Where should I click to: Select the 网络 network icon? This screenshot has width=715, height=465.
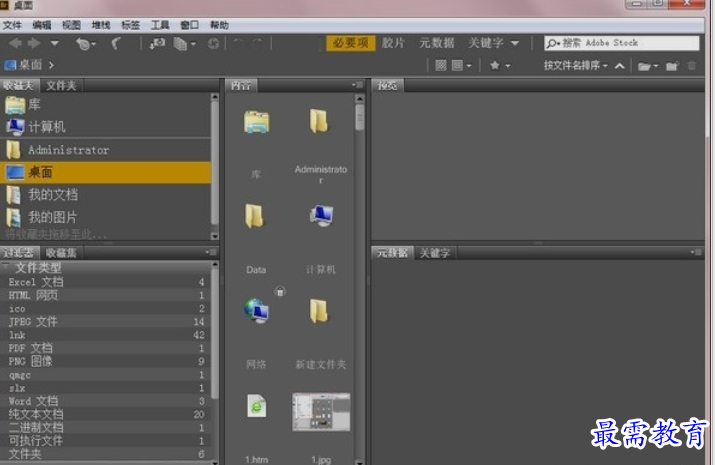point(257,311)
